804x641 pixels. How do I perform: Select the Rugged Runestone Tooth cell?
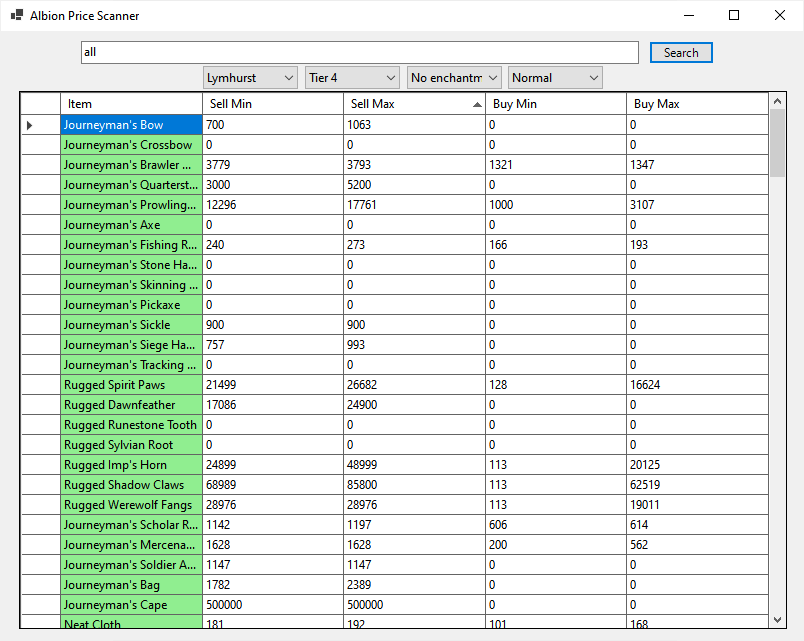[132, 425]
